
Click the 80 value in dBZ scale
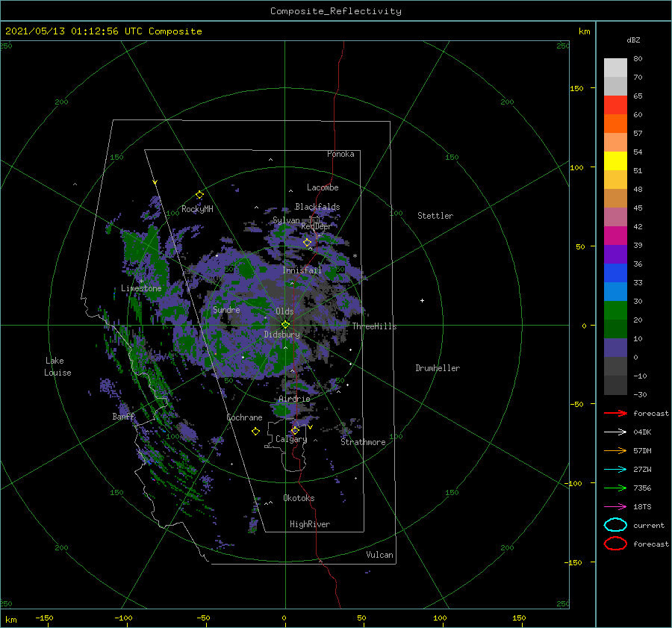(x=638, y=58)
